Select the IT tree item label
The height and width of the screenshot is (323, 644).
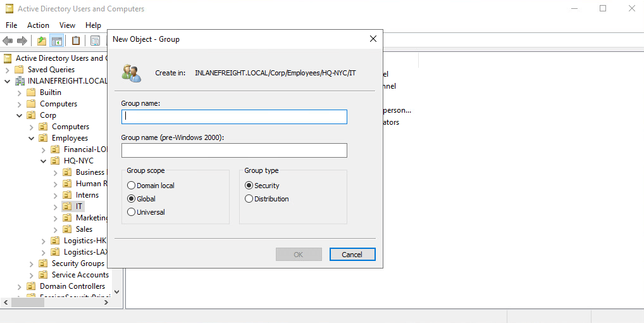(79, 206)
